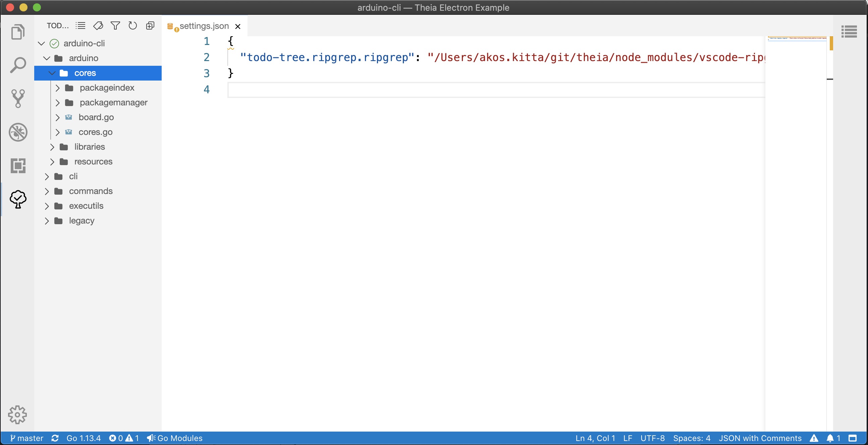Viewport: 868px width, 445px height.
Task: Open the Search view in sidebar
Action: 18,65
